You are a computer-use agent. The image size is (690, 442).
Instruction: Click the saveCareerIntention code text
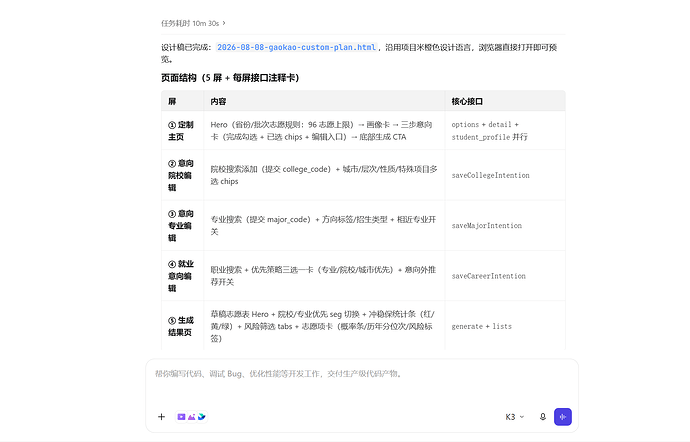(x=488, y=276)
